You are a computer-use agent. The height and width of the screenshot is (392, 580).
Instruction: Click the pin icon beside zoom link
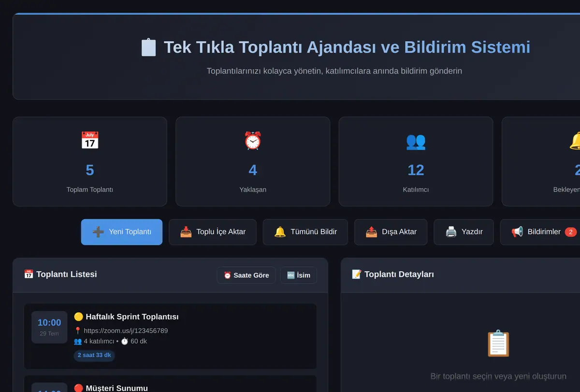(77, 331)
